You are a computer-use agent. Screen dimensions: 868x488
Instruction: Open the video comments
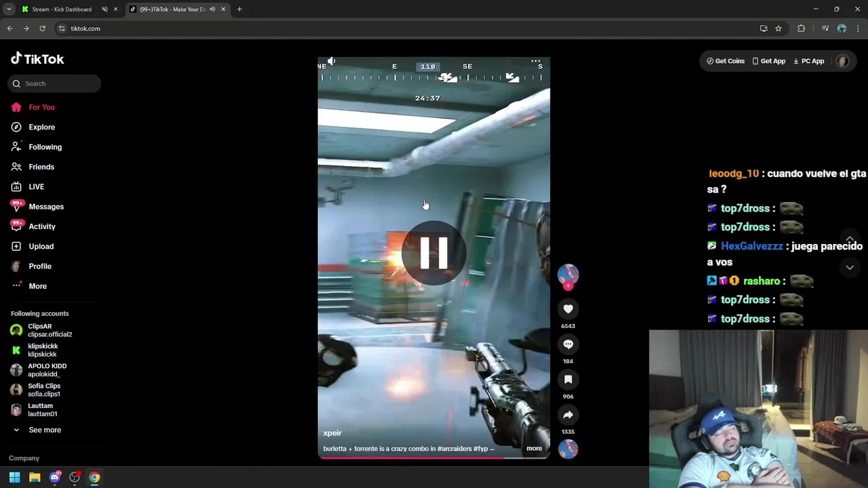568,344
